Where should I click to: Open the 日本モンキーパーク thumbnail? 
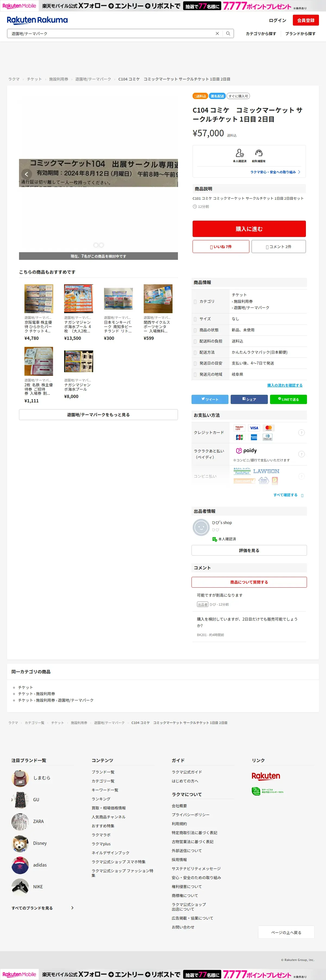(118, 299)
